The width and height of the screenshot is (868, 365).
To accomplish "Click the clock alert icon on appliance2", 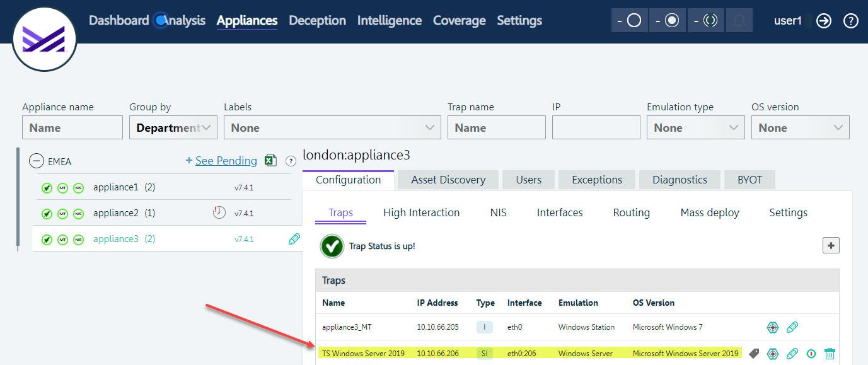I will pyautogui.click(x=219, y=213).
